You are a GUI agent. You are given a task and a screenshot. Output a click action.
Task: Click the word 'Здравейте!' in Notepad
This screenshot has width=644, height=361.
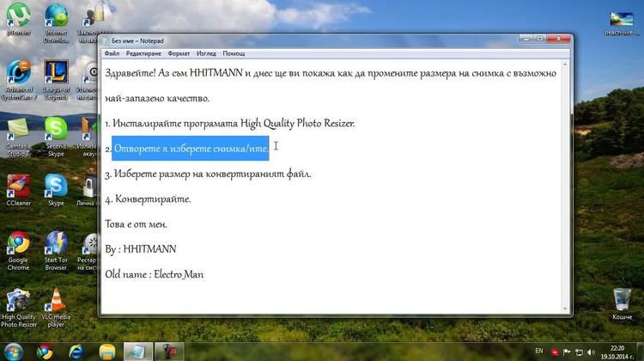pyautogui.click(x=131, y=73)
